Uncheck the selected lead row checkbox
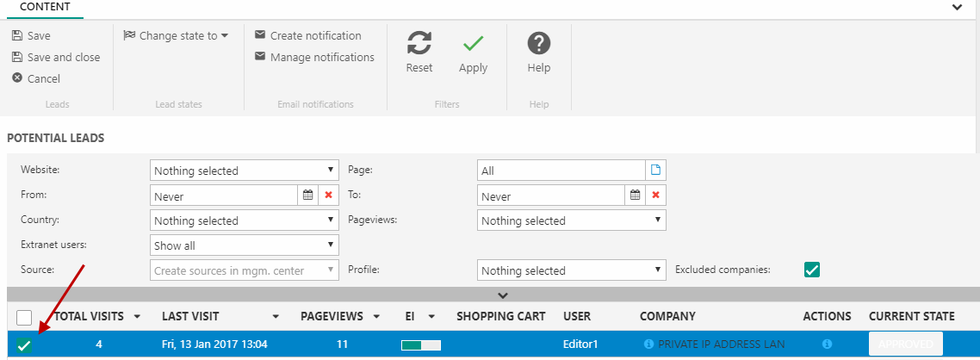Viewport: 980px width, 360px height. point(24,344)
